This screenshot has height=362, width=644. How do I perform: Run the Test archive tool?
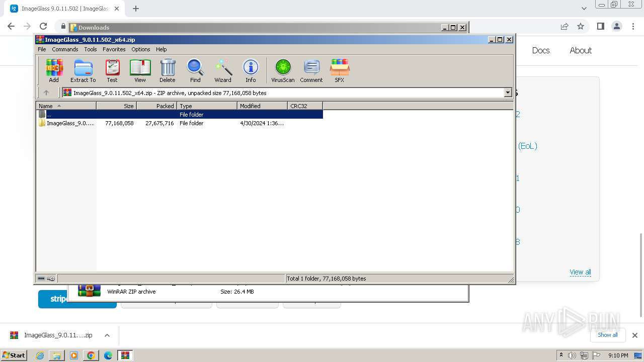112,70
